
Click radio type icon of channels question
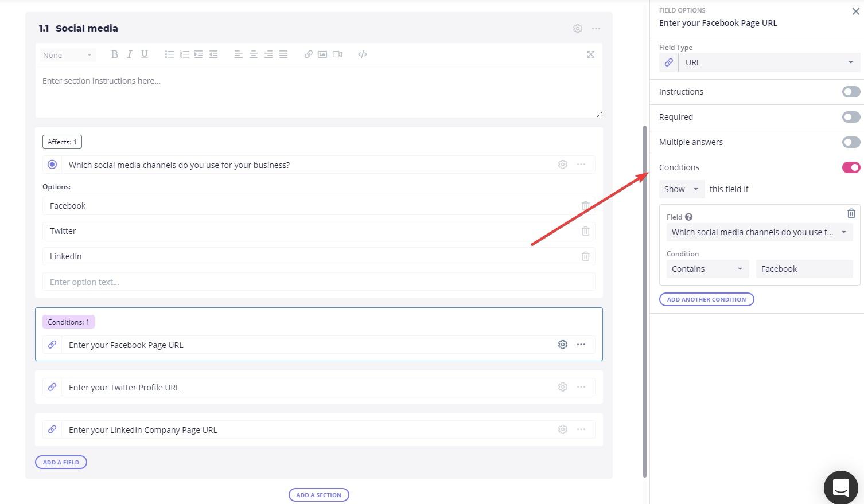(52, 165)
